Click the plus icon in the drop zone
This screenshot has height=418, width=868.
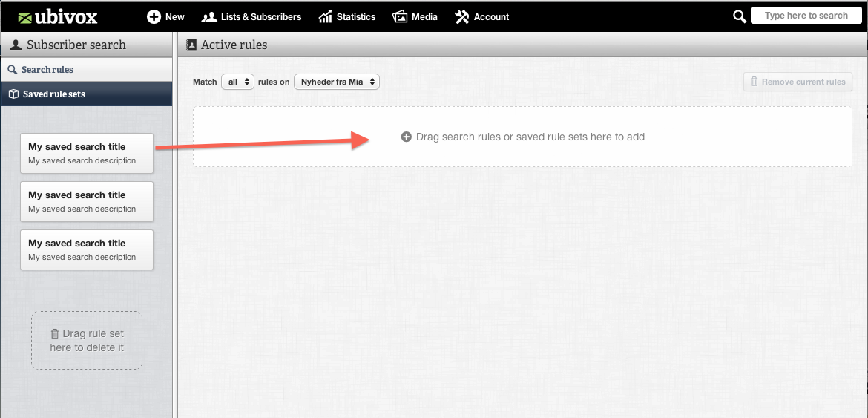click(x=407, y=137)
